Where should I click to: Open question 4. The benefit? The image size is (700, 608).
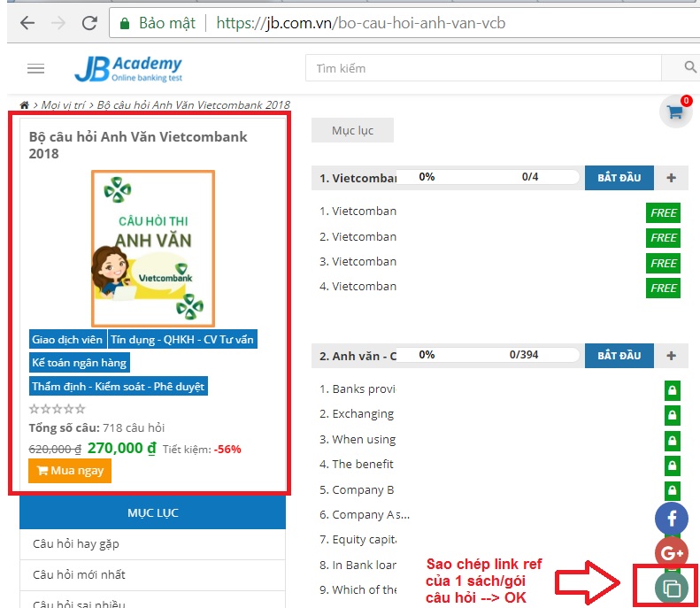click(x=357, y=465)
